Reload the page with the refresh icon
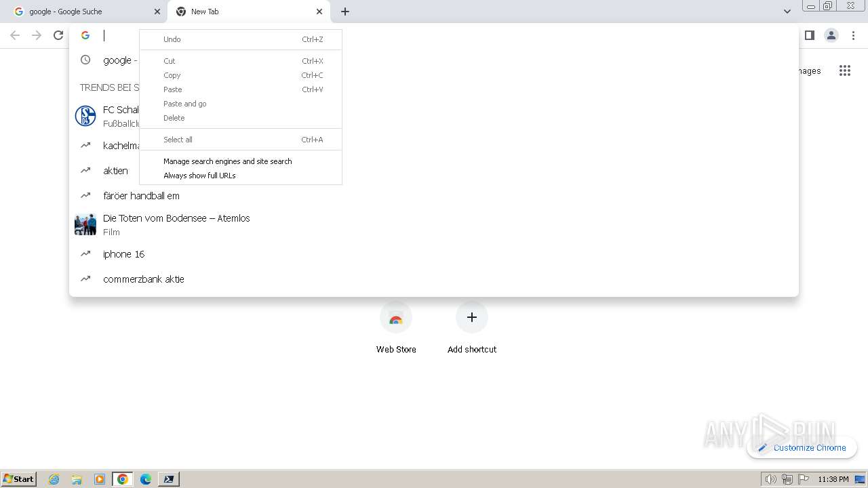 point(58,35)
